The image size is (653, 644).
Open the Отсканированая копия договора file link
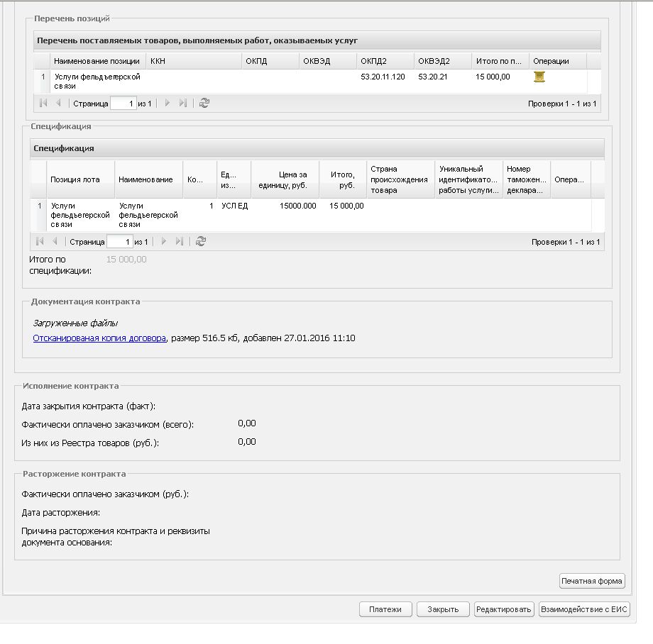click(x=99, y=338)
